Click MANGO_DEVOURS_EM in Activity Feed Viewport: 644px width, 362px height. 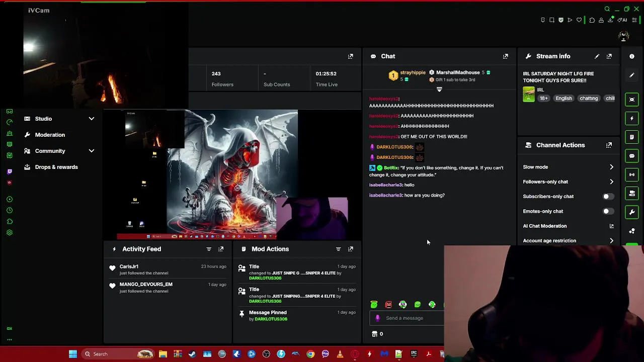[x=146, y=285]
